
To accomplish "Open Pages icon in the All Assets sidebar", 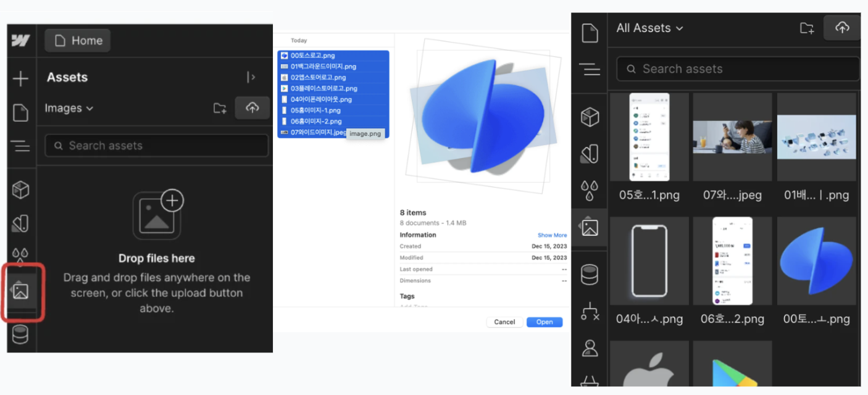I will (590, 33).
